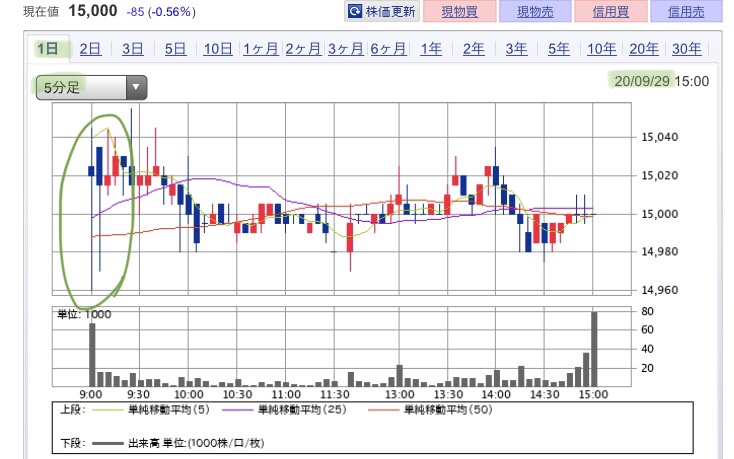Click the tallest volume bar at 15:00
Screen dimensions: 734x459
pos(594,349)
